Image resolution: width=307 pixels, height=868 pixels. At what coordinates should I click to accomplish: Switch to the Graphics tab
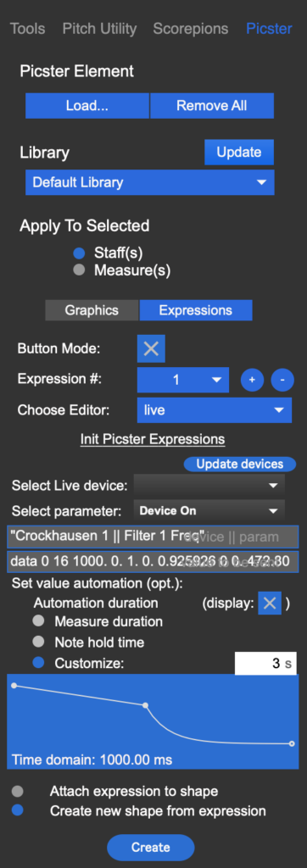(92, 310)
